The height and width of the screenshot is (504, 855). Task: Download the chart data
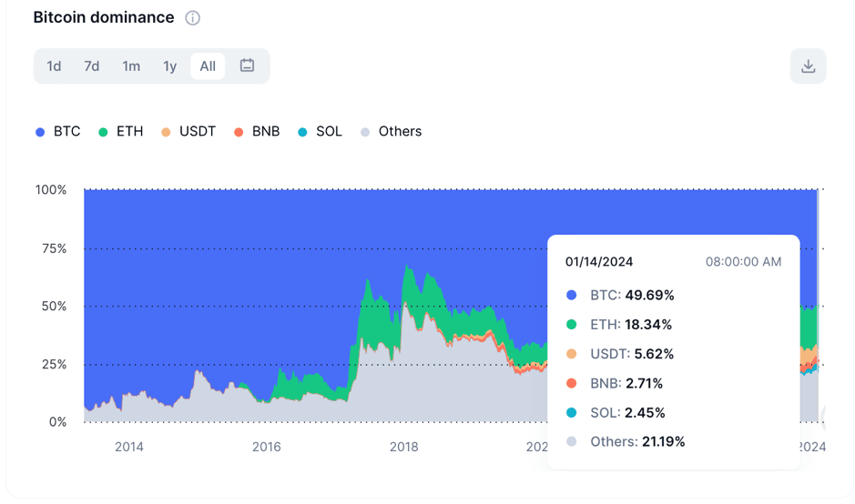[x=808, y=66]
